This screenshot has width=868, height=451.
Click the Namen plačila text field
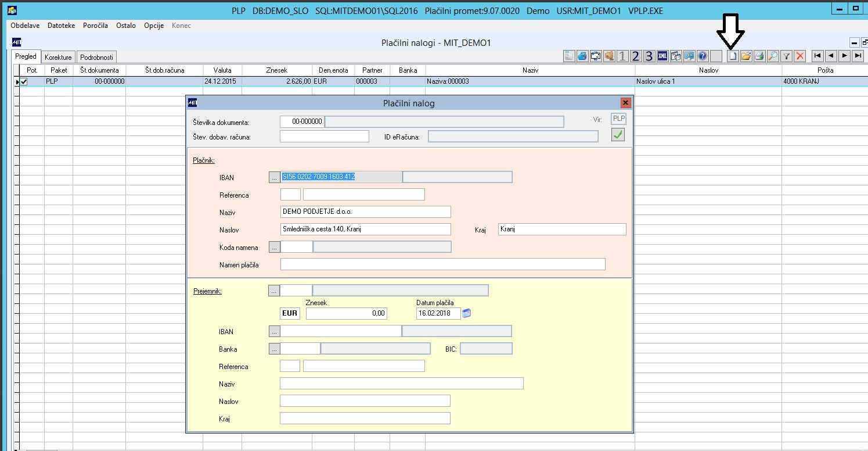tap(442, 264)
